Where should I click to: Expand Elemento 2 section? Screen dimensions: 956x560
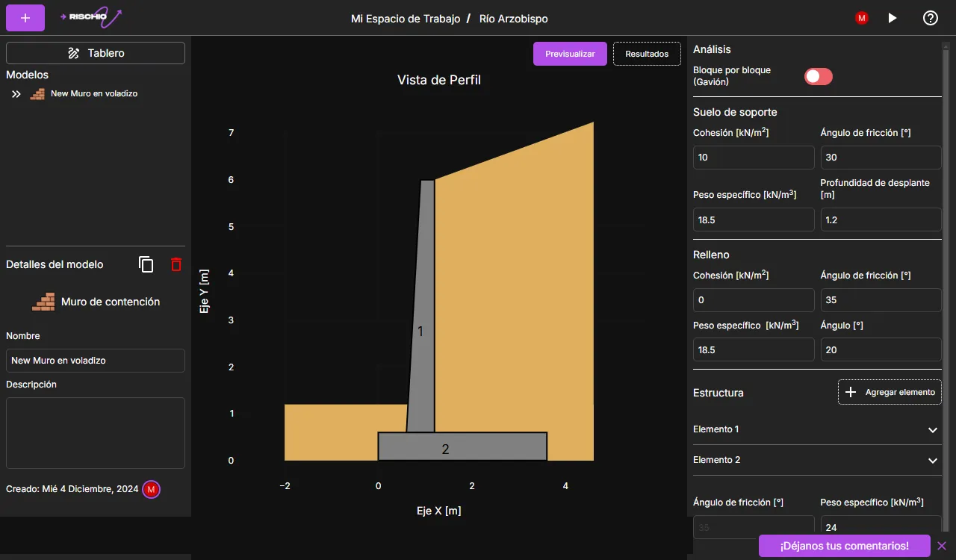[932, 461]
